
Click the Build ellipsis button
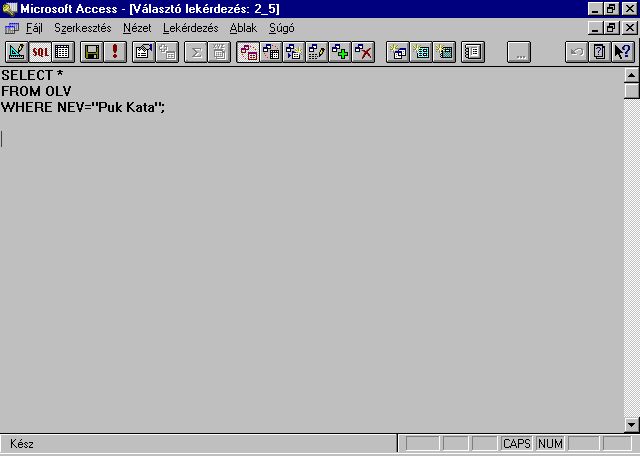[x=519, y=52]
